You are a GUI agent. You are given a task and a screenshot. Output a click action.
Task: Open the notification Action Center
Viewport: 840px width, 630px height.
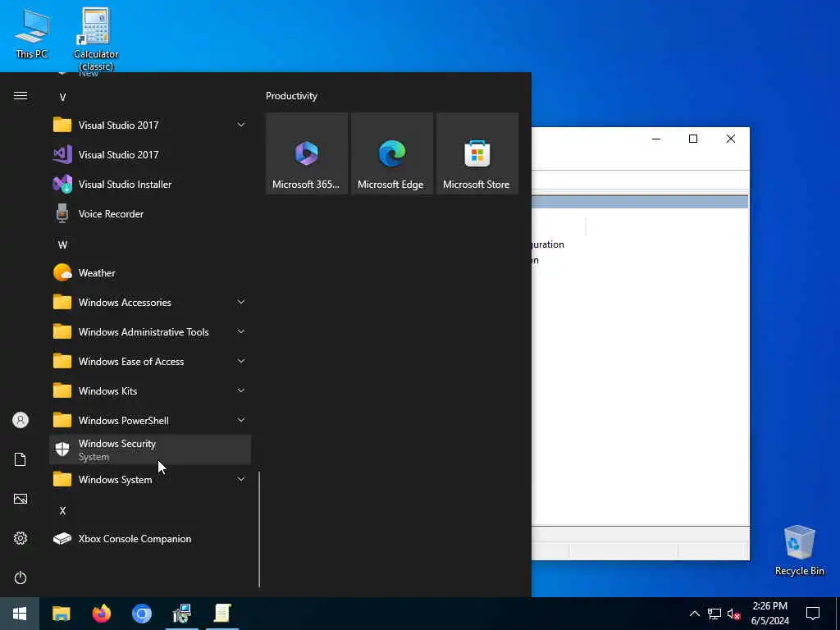point(813,614)
